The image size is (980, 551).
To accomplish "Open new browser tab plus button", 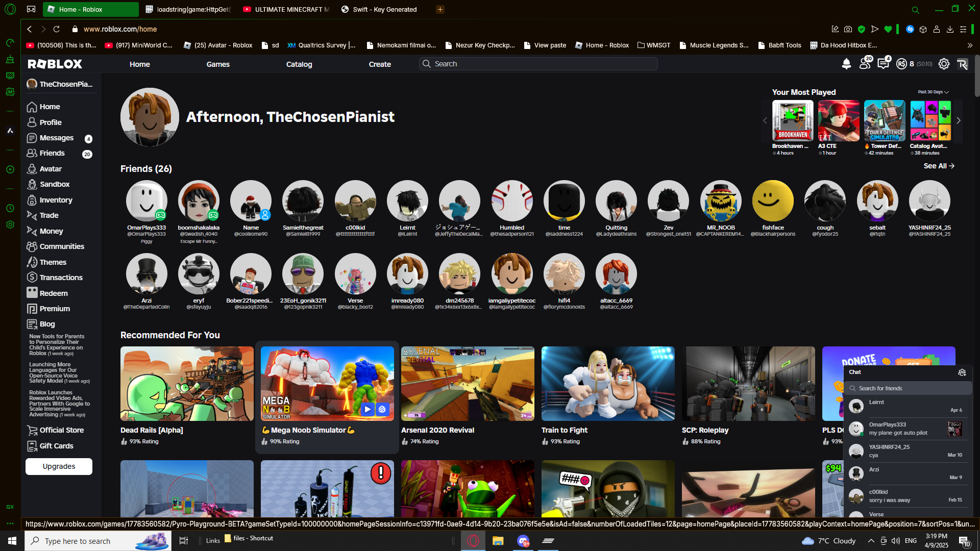I will coord(440,9).
